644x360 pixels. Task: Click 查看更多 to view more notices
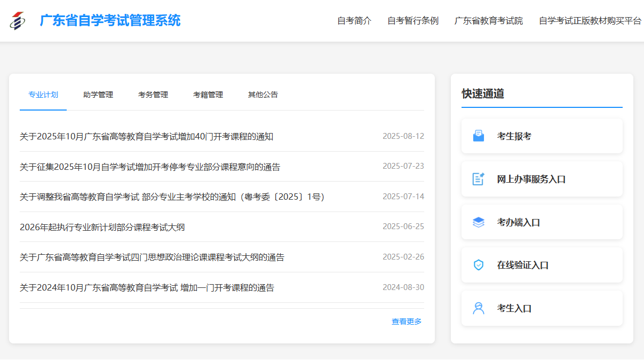pos(407,322)
